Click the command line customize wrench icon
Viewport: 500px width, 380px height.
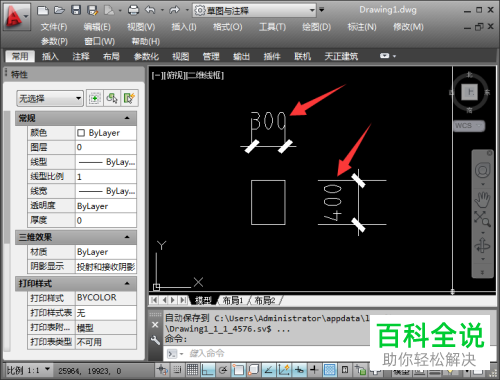155,340
